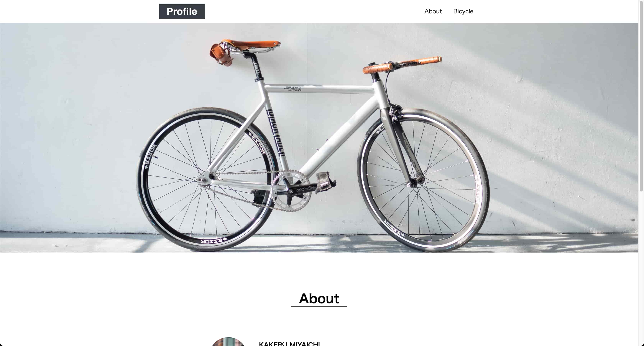Go to the Bicycle navigation link
The image size is (644, 346).
463,11
